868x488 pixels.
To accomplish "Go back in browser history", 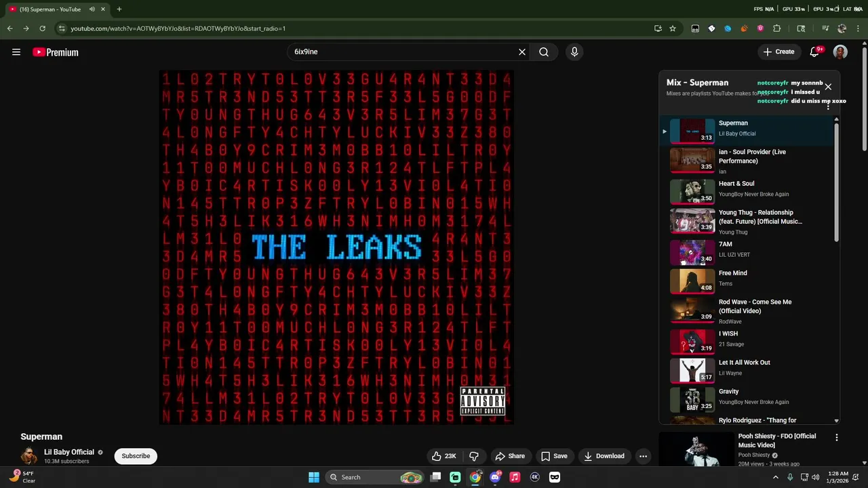I will click(9, 28).
